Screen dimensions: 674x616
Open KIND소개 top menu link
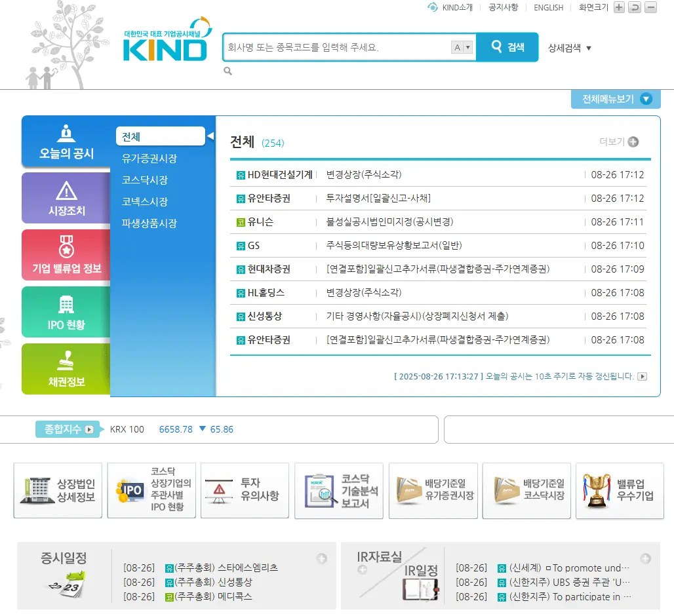tap(458, 8)
